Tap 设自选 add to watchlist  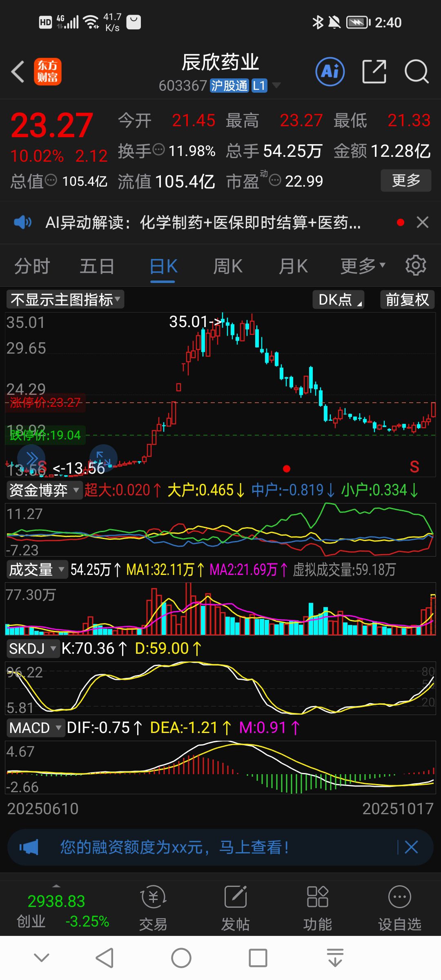coord(400,908)
